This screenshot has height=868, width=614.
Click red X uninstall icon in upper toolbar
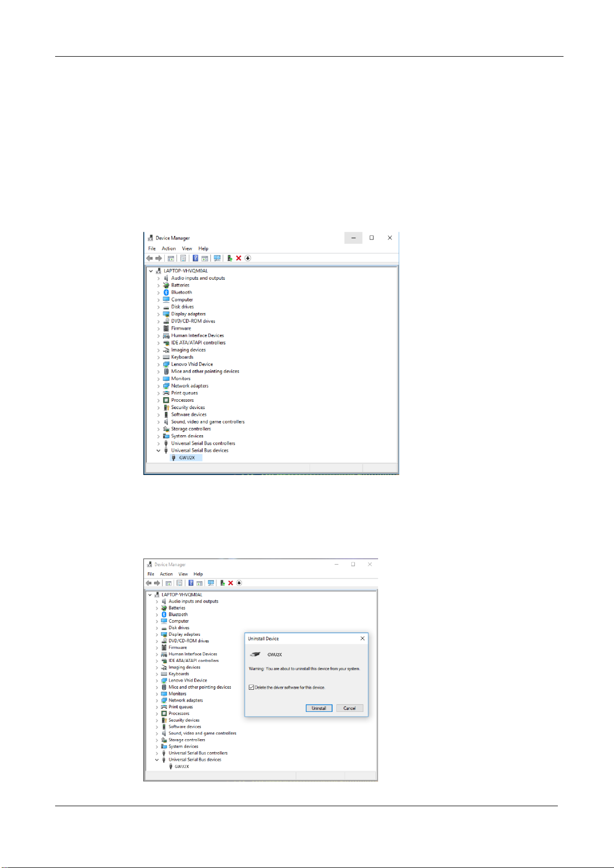point(238,258)
